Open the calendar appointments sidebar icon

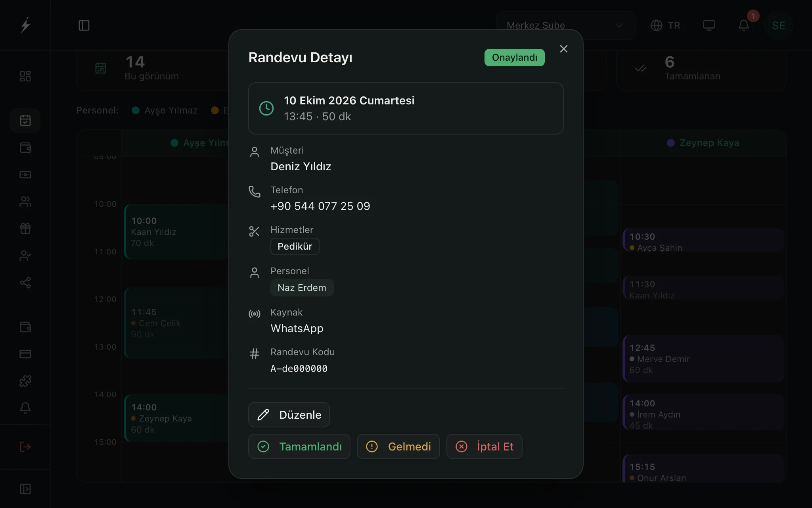(25, 120)
